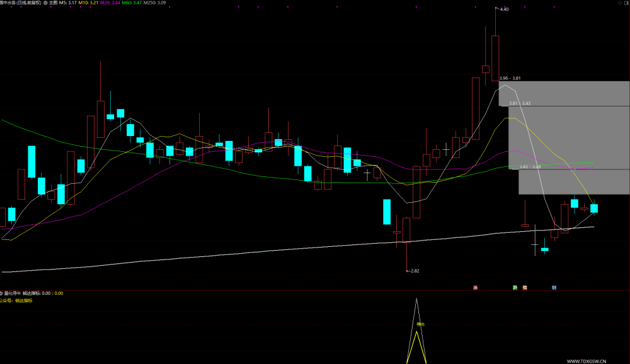Screen dimensions: 630x364
Task: Click the WWW.TDXGSW.CN watermark link
Action: pyautogui.click(x=586, y=361)
